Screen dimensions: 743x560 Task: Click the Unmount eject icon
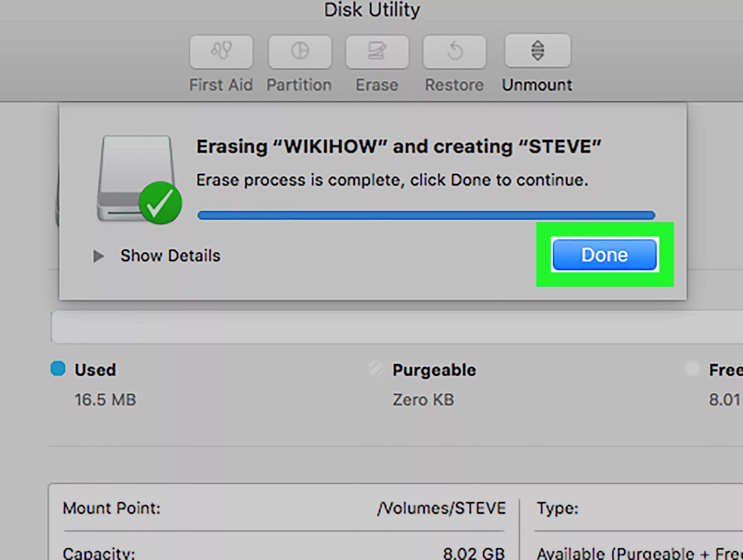pyautogui.click(x=537, y=51)
